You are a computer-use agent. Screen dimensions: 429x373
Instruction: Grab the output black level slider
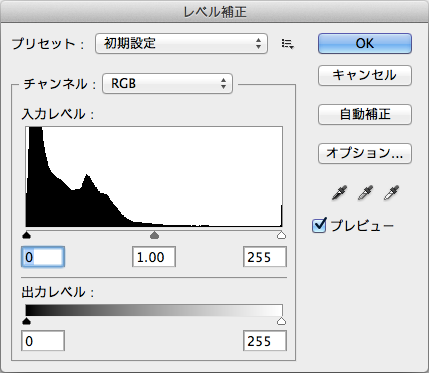coord(26,321)
